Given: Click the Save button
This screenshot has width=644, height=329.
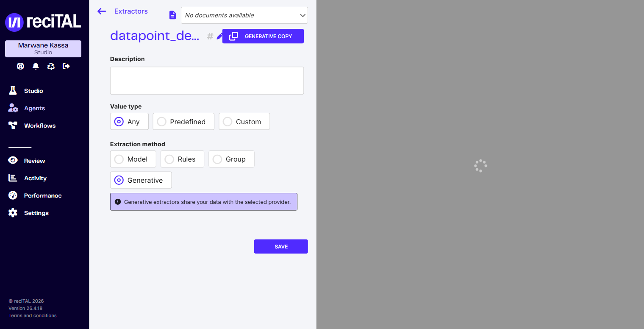Looking at the screenshot, I should tap(281, 246).
